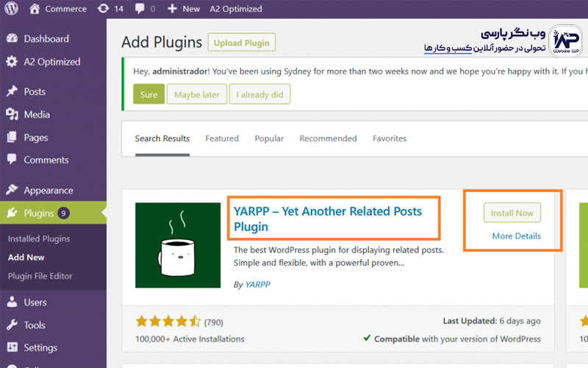Viewport: 588px width, 368px height.
Task: Select the Appearance paintbrush menu item
Action: click(x=48, y=191)
